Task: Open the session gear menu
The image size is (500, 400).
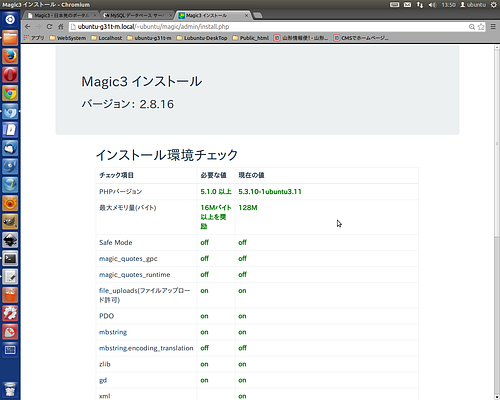Action: [x=494, y=5]
